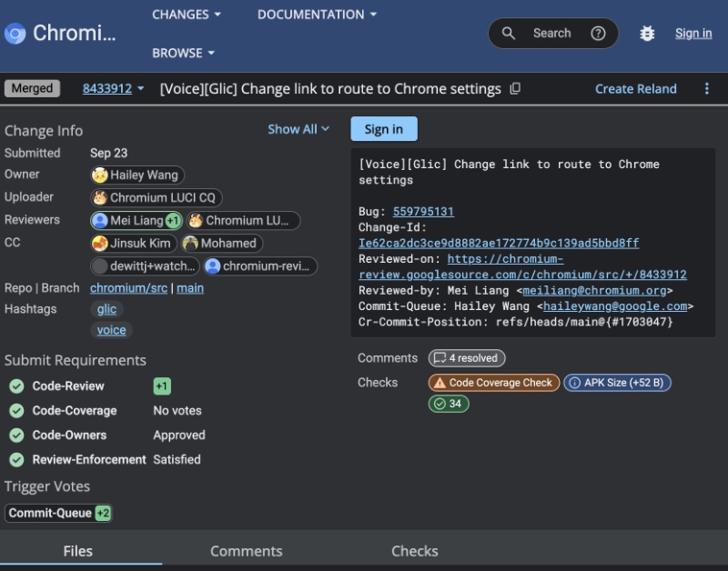
Task: Open search help question mark icon
Action: [x=598, y=34]
